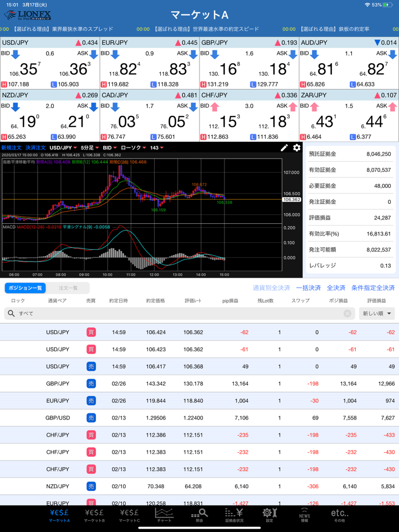The height and width of the screenshot is (532, 399).
Task: Expand the USD/JPY currency pair dropdown
Action: [64, 148]
